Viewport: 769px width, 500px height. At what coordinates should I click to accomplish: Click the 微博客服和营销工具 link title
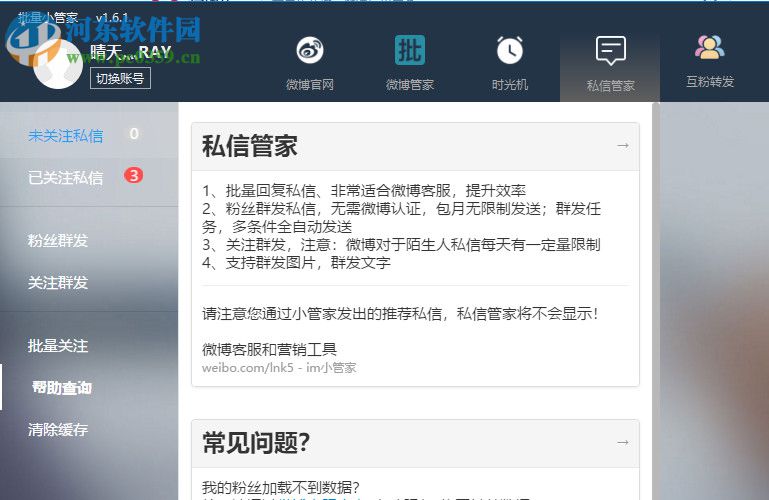coord(269,350)
